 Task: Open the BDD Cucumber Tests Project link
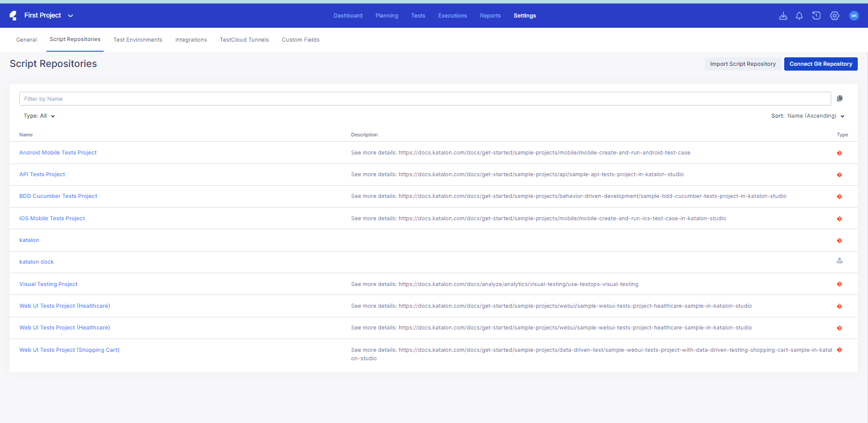58,196
